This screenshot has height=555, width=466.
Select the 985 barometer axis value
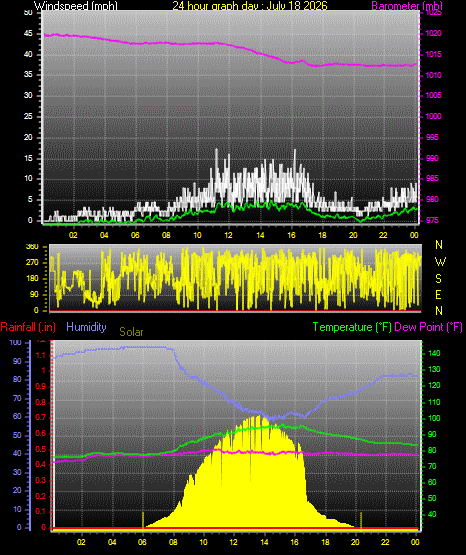432,178
